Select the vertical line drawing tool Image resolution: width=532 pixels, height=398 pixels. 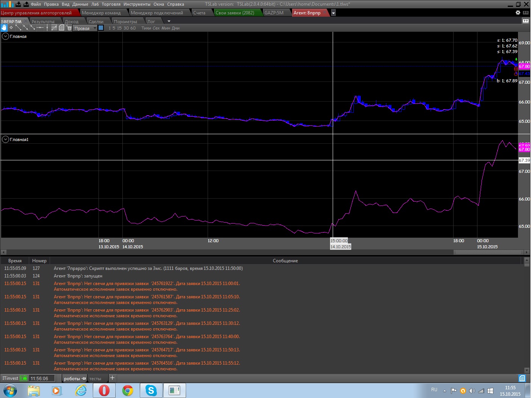47,28
